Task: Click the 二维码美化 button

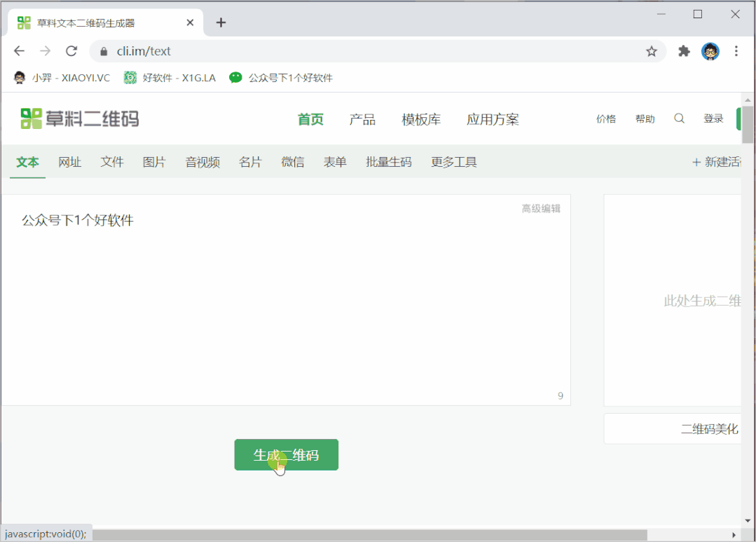Action: point(673,428)
